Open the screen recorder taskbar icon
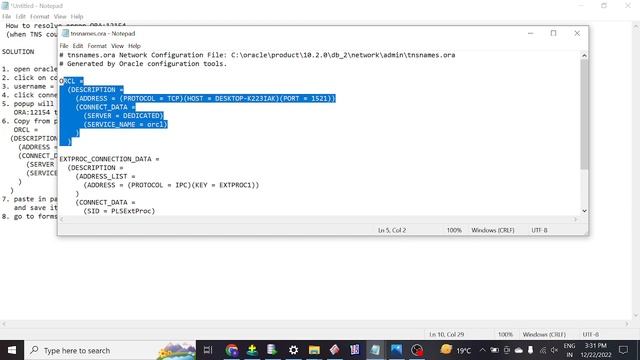 (x=417, y=350)
